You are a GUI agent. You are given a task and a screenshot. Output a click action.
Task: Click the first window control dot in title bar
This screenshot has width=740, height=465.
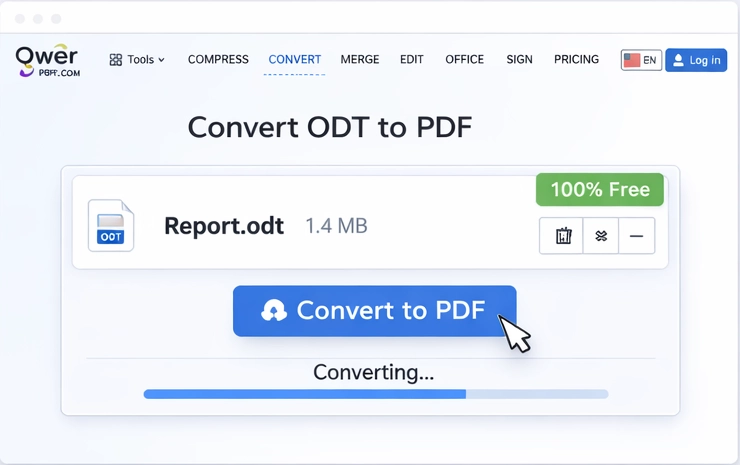20,19
